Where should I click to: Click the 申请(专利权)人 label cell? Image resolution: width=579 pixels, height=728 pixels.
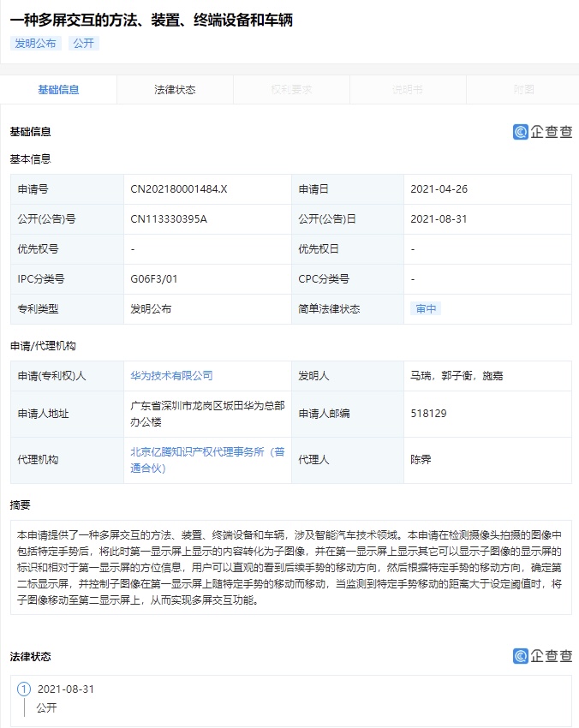point(68,376)
